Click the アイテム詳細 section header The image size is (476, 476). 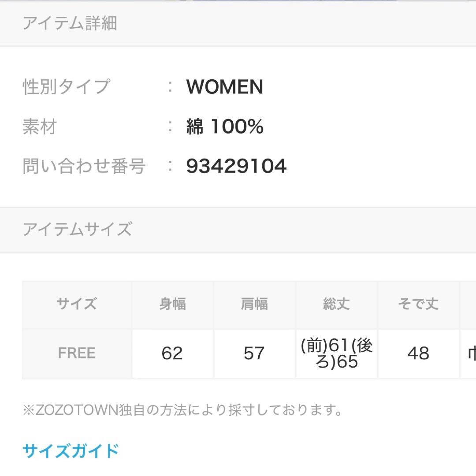coord(70,23)
